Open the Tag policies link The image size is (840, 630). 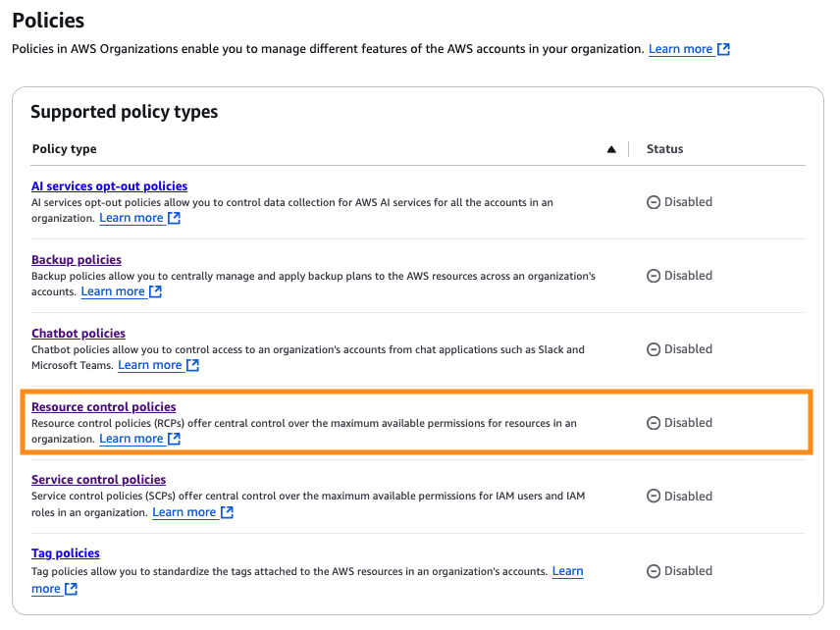[65, 552]
